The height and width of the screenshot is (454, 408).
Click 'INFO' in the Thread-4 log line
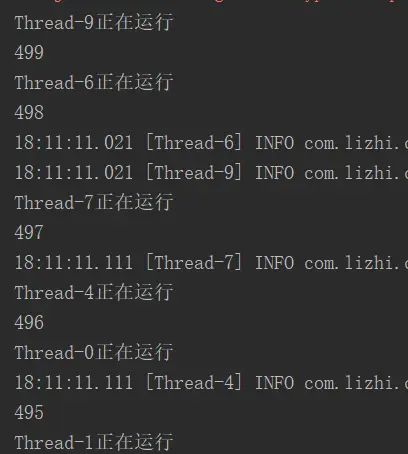275,383
